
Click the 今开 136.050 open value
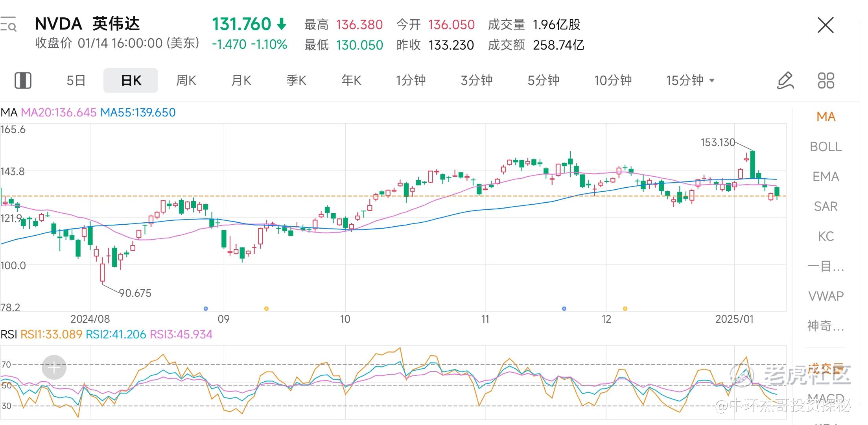[435, 25]
